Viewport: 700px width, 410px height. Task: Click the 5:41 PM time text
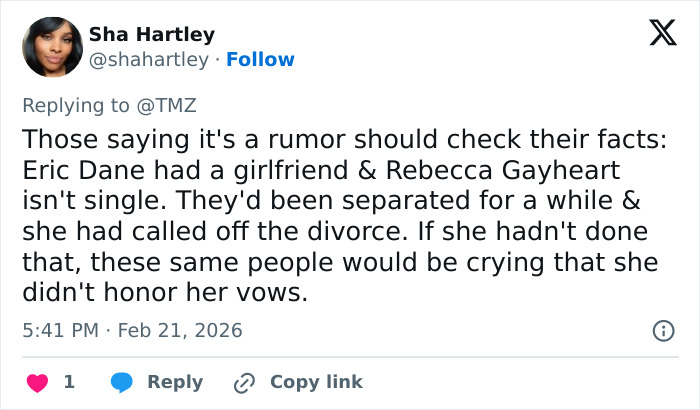(x=59, y=330)
